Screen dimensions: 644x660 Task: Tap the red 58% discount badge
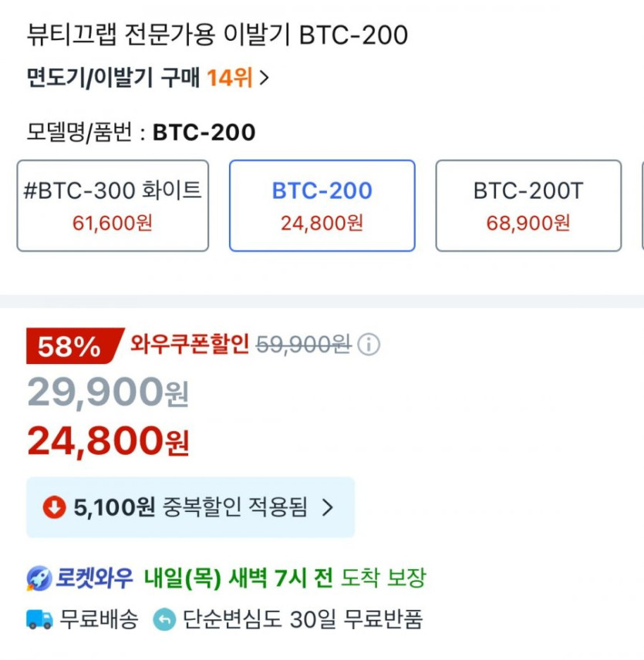72,346
